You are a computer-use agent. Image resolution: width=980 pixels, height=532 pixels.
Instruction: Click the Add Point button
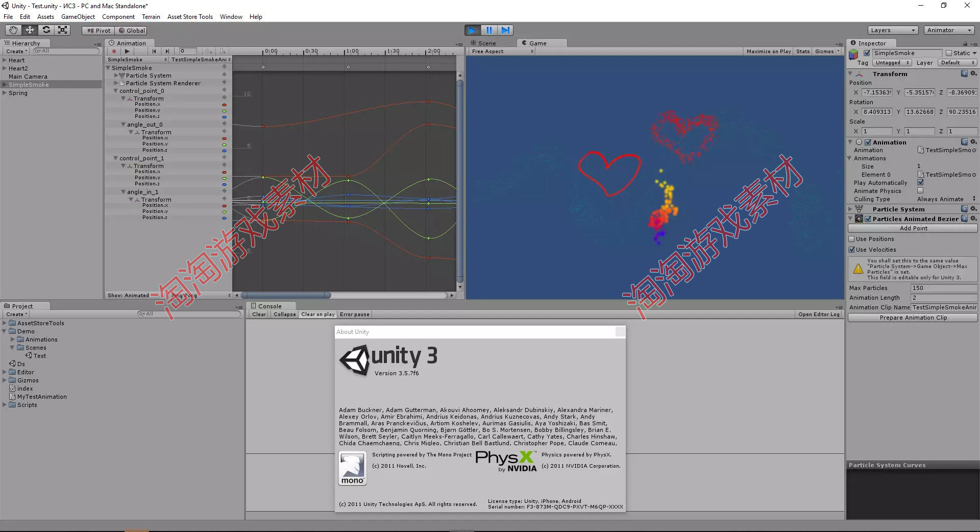click(x=913, y=228)
